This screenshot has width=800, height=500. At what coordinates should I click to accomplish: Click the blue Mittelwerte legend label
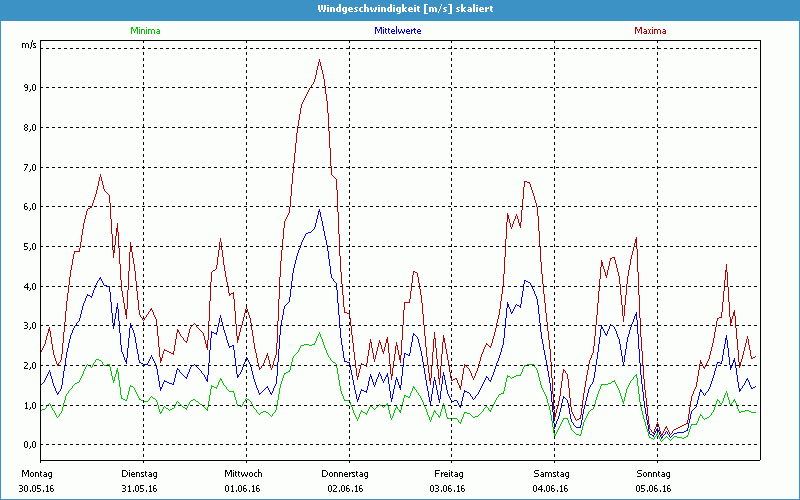[398, 31]
